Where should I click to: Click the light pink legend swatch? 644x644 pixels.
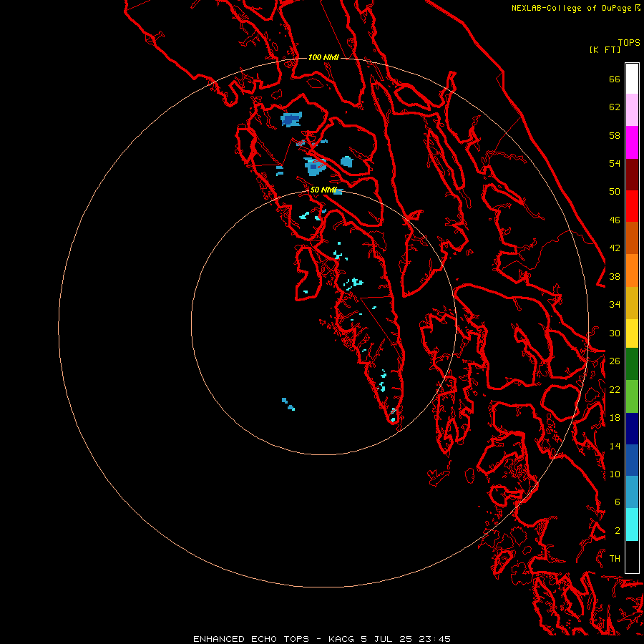click(632, 110)
